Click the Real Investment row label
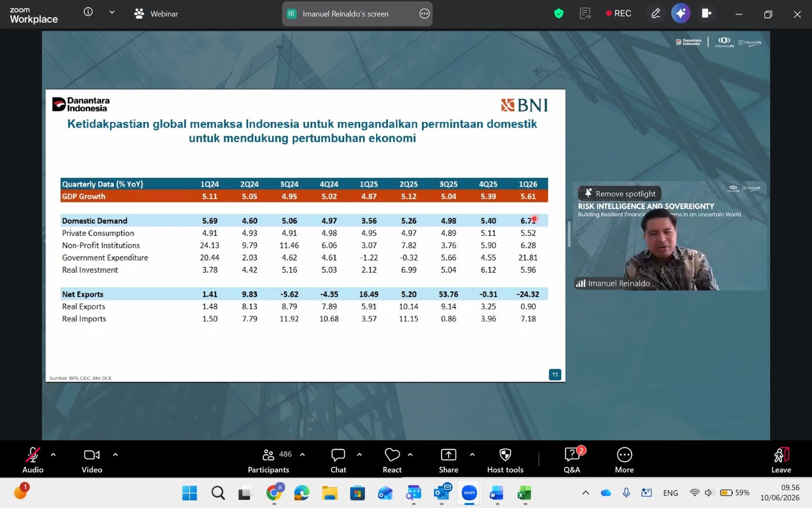 click(90, 270)
